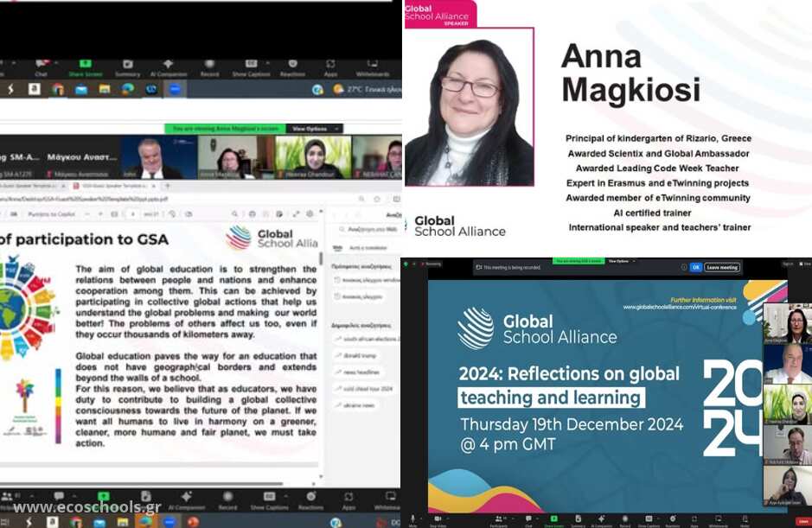Screen dimensions: 812x528
Task: Click the red Leave button in meeting toolbar
Action: (803, 521)
